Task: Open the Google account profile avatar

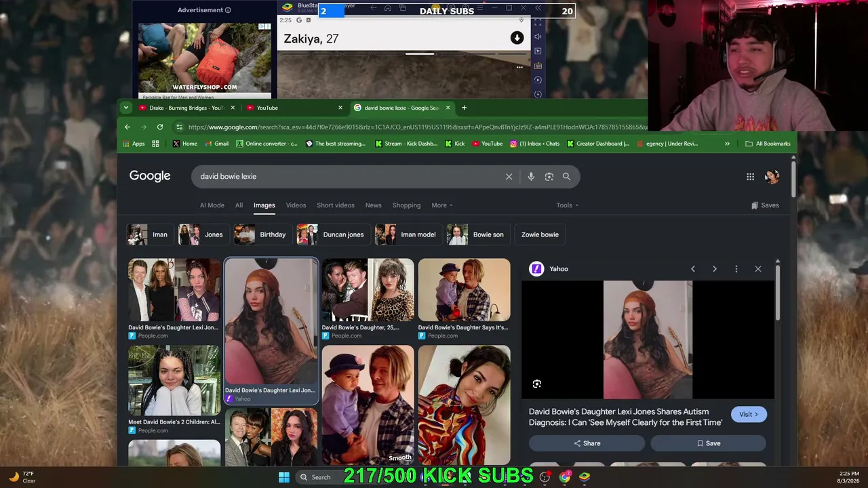Action: (x=772, y=177)
